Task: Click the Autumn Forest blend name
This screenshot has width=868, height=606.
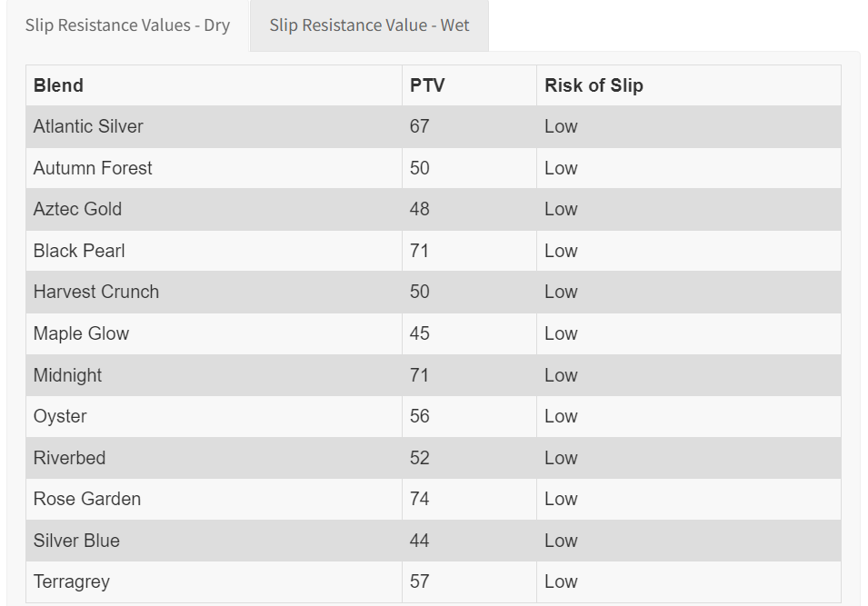Action: tap(93, 168)
